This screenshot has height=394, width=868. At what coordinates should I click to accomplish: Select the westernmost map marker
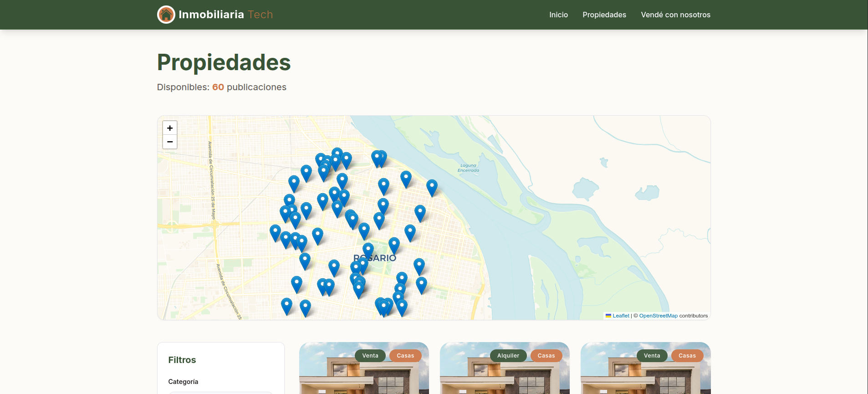coord(275,233)
